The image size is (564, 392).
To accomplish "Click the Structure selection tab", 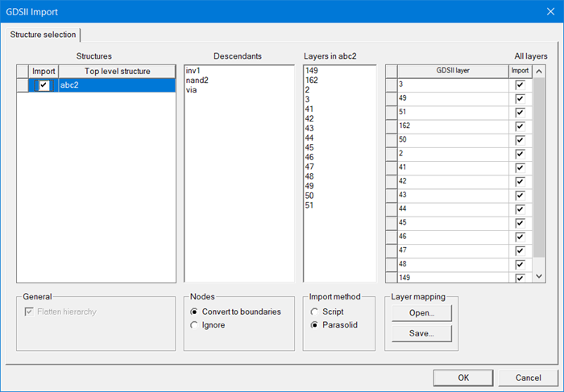I will coord(43,35).
